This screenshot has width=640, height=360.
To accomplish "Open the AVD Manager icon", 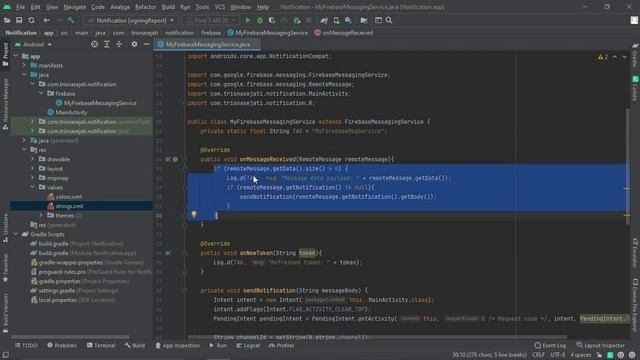I will pyautogui.click(x=336, y=20).
